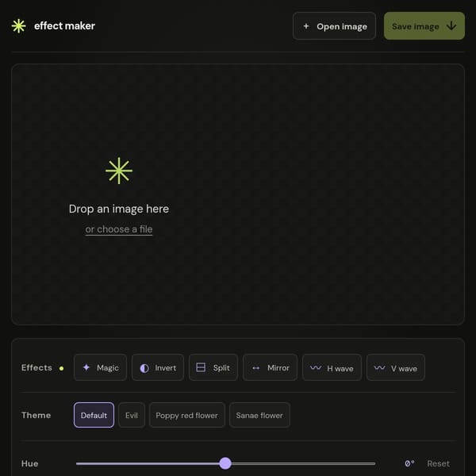Select the Poppy red flower theme
Image resolution: width=476 pixels, height=476 pixels.
pos(187,415)
